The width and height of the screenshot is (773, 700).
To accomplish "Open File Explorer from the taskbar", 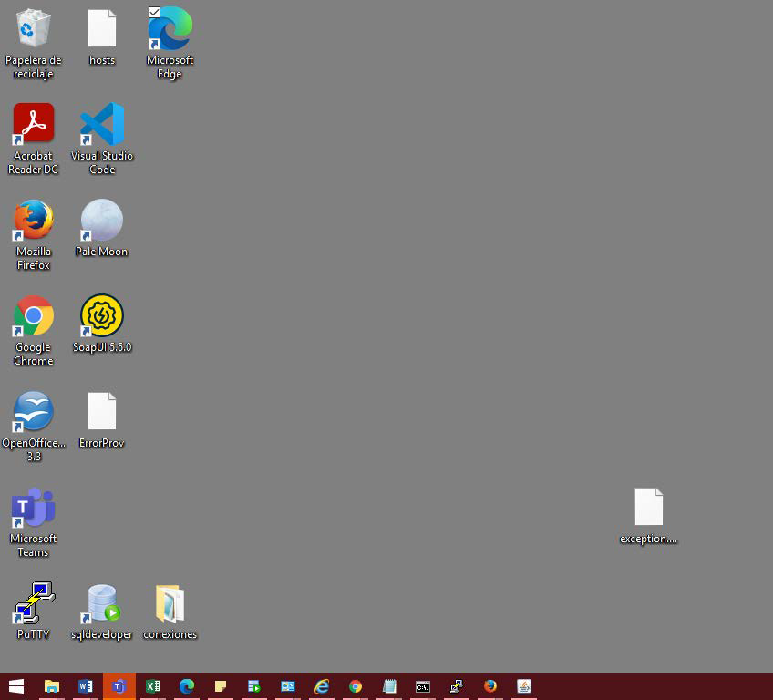I will tap(52, 686).
